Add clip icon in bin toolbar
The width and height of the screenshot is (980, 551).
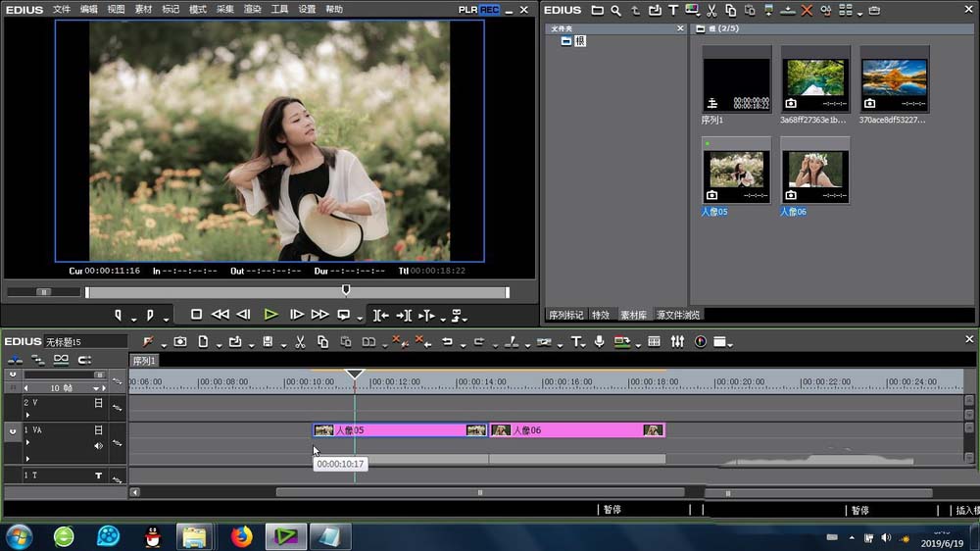coord(655,10)
